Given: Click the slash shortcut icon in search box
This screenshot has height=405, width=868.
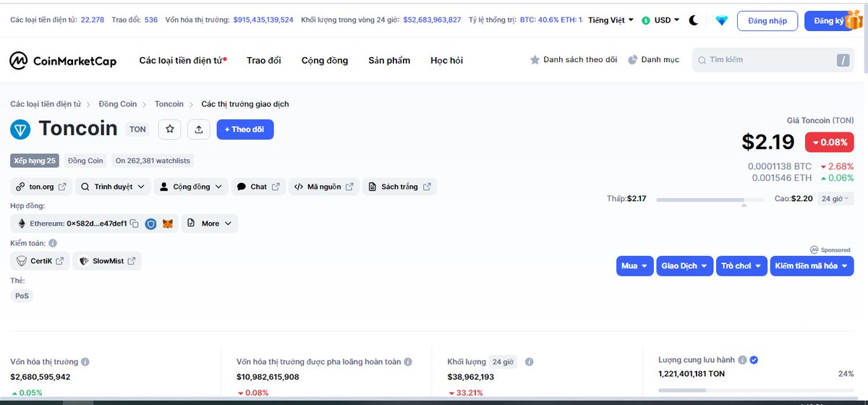Looking at the screenshot, I should point(843,60).
